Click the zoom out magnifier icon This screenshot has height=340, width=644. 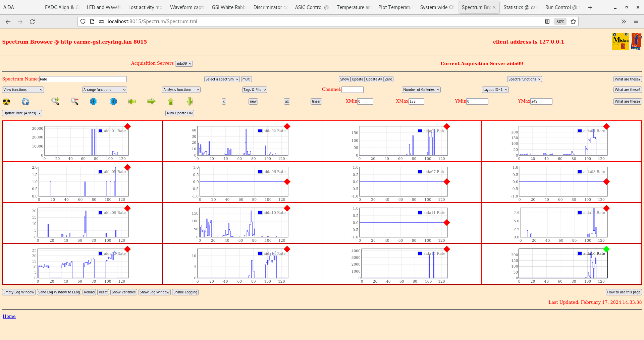(74, 101)
